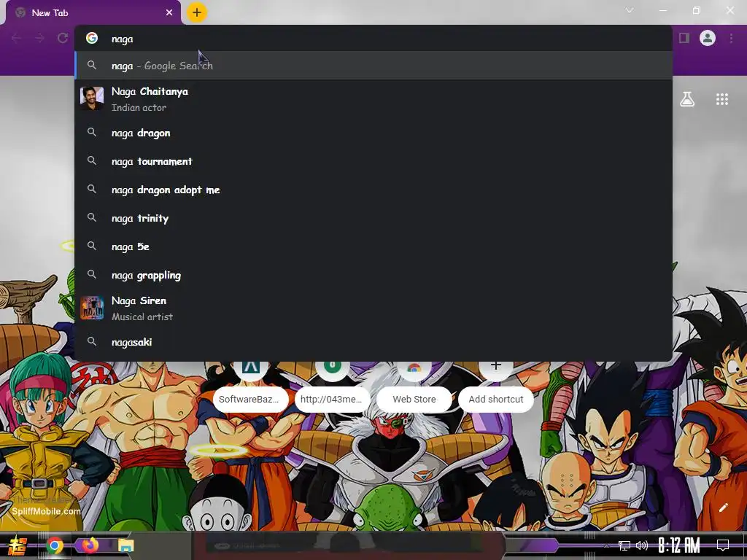Viewport: 747px width, 560px height.
Task: Select the New Tab browser tab
Action: pyautogui.click(x=93, y=13)
